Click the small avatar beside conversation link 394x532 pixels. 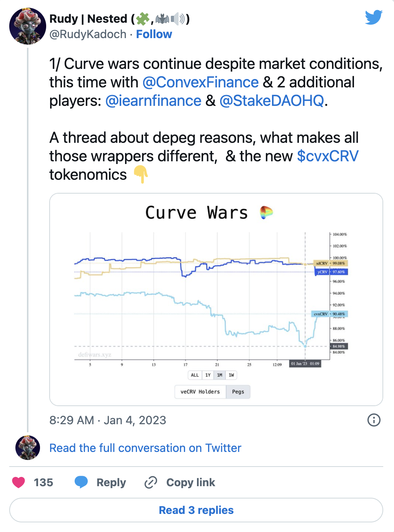click(28, 448)
